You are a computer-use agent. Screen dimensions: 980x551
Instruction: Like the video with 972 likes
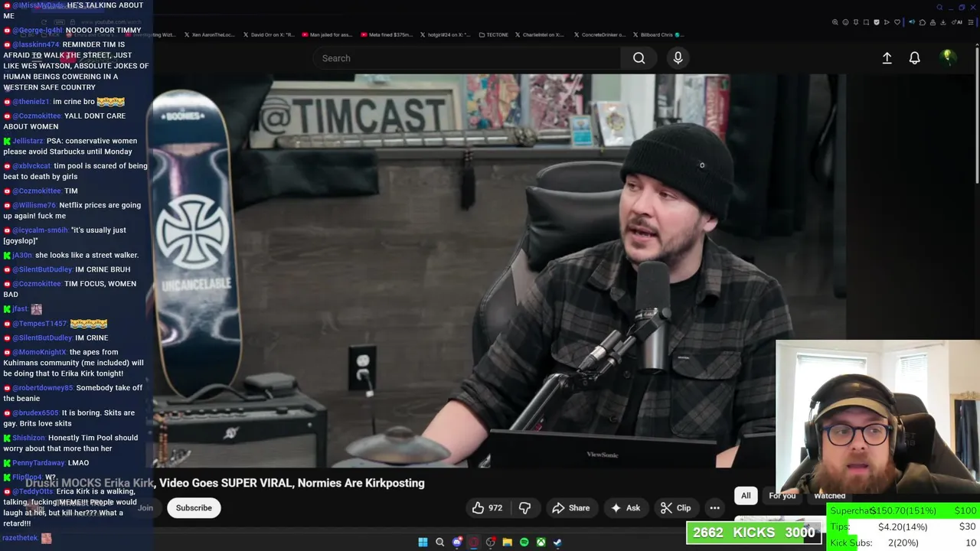click(487, 508)
